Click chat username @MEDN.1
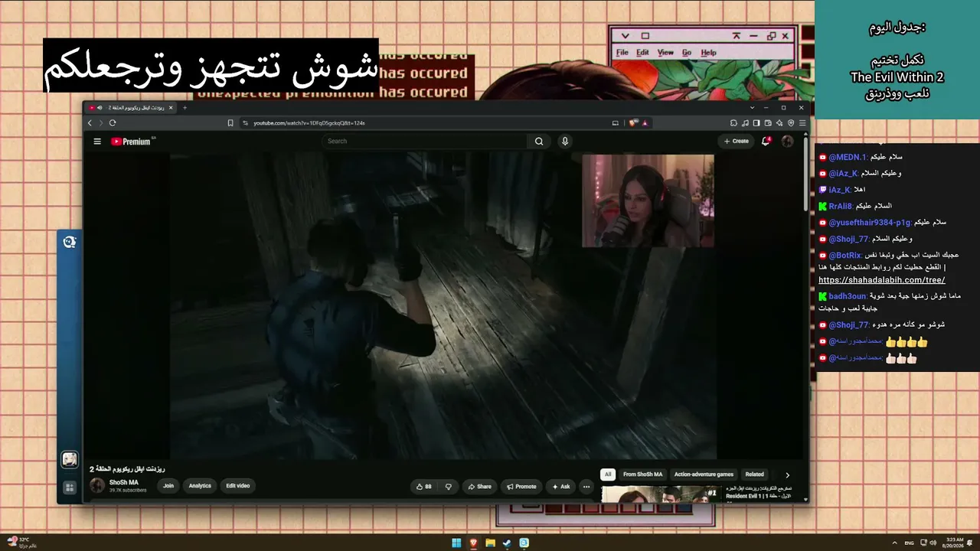This screenshot has height=551, width=980. click(x=848, y=157)
